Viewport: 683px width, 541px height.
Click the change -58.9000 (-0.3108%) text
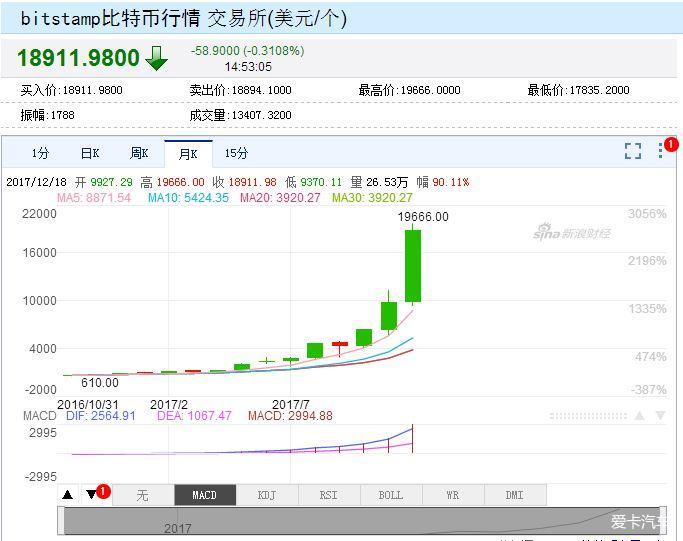(x=247, y=51)
